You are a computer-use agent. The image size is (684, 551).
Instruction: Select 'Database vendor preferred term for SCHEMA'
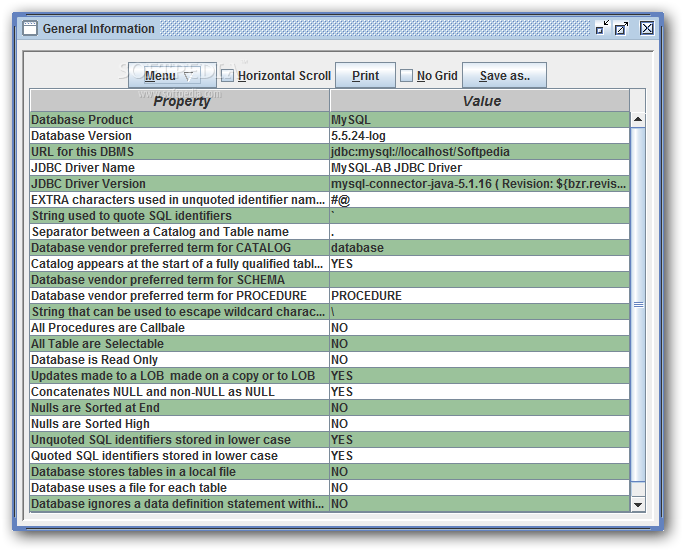pos(180,280)
